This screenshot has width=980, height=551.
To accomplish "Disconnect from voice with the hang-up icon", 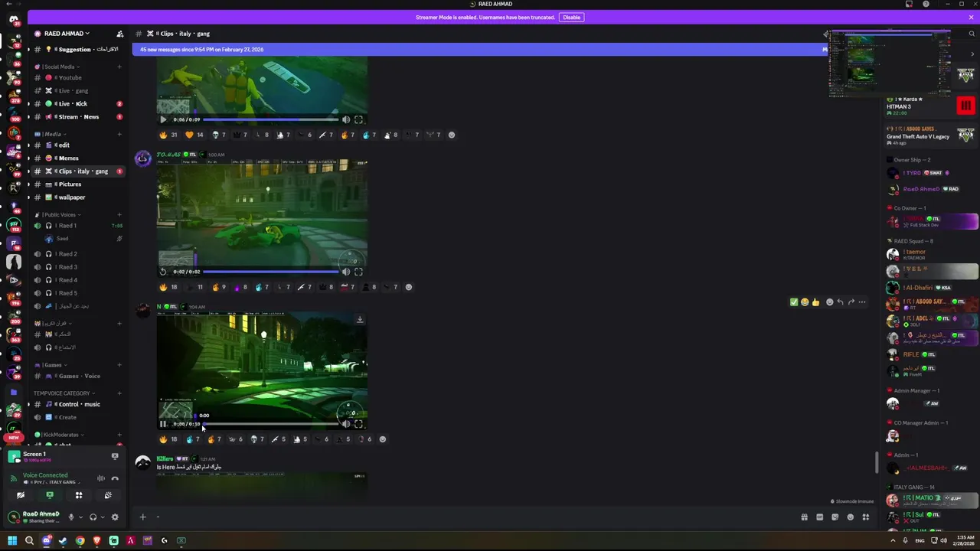I will 115,478.
